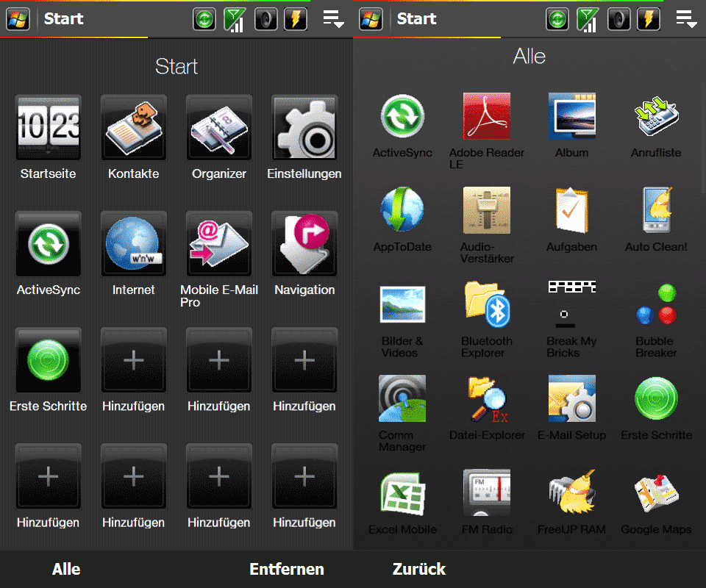Tap Windows Start flag on Start grid screen
The height and width of the screenshot is (588, 706).
tap(18, 19)
